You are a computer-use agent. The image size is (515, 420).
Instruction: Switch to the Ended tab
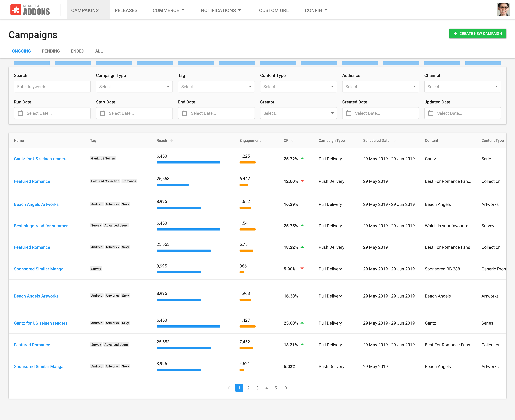click(x=78, y=51)
